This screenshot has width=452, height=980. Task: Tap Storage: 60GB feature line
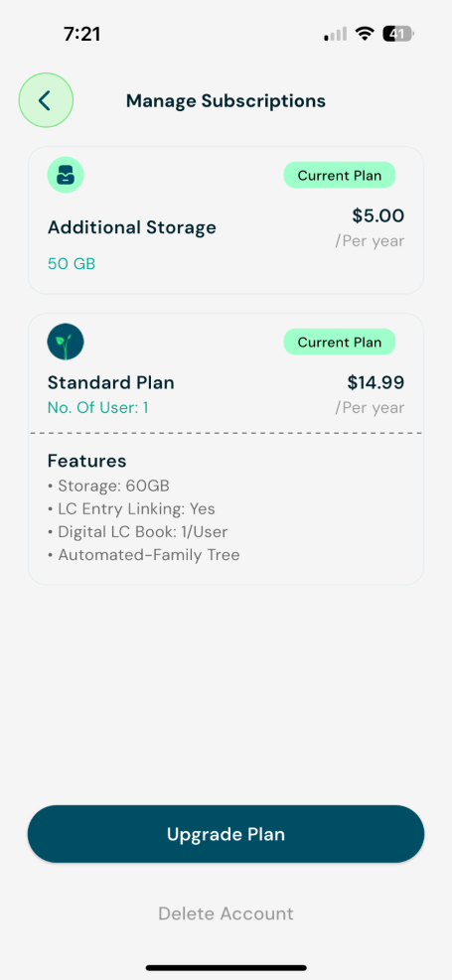(x=108, y=486)
